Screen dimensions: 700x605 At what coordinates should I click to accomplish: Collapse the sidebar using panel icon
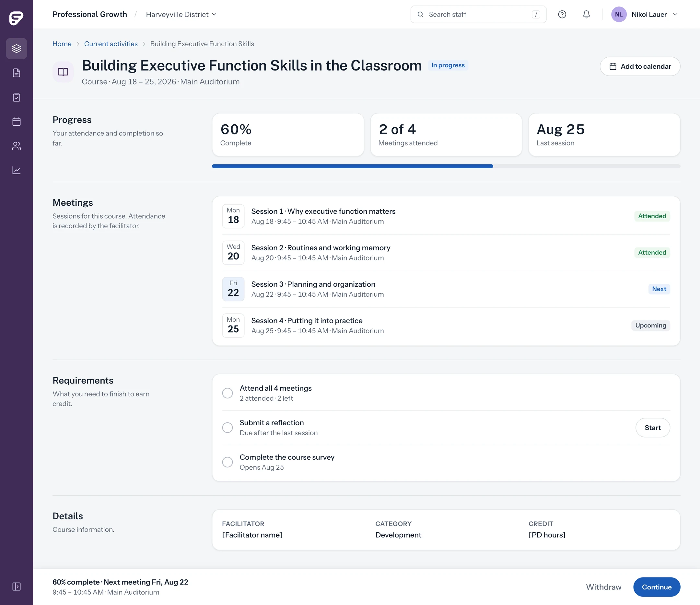(17, 587)
